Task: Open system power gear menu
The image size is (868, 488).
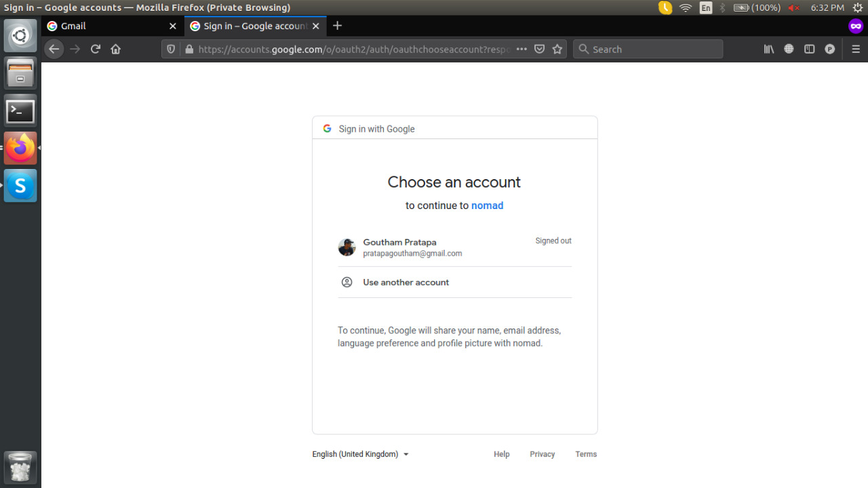Action: pyautogui.click(x=857, y=7)
